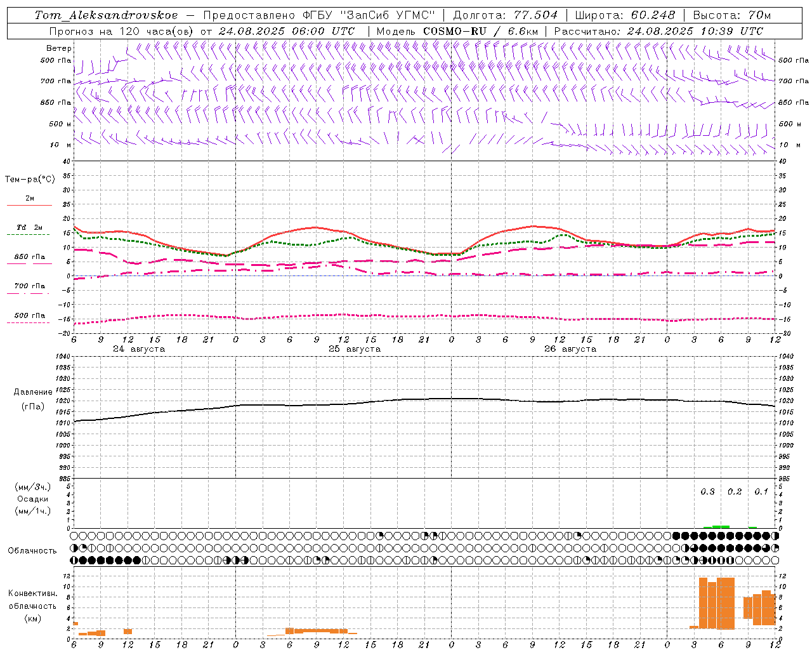Select the 'Рассчитано: 24.08.2025 10:39 UTC' timestamp
Image resolution: width=812 pixels, height=650 pixels.
pos(658,31)
